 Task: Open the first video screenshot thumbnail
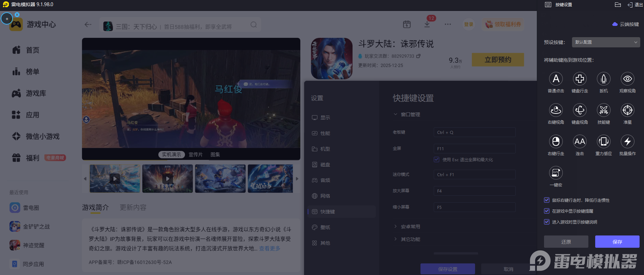(115, 179)
